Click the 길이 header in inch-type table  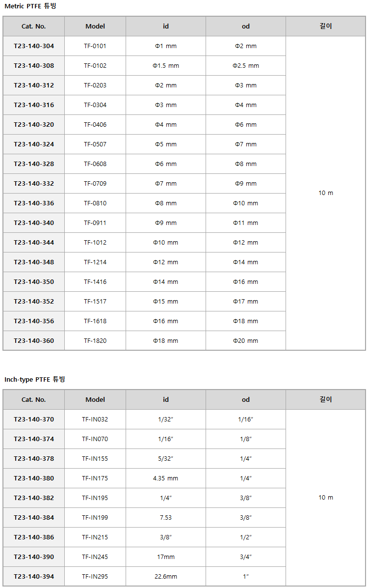click(x=326, y=399)
